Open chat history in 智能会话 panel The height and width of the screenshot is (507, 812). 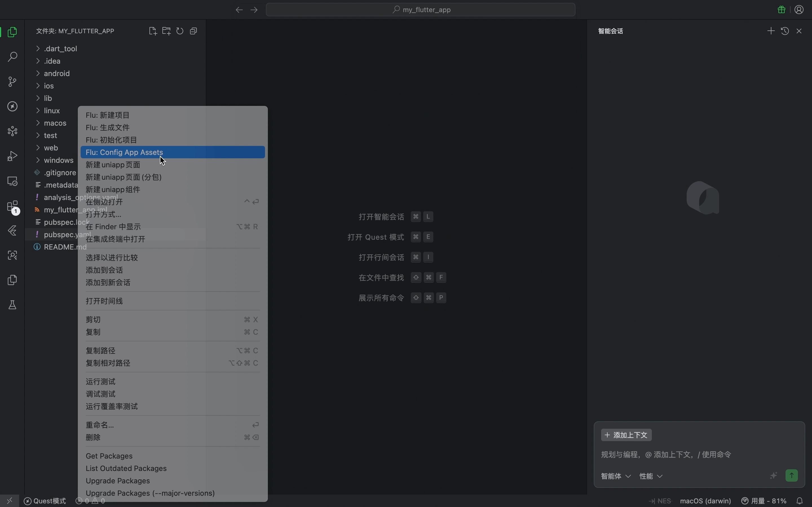click(x=785, y=31)
